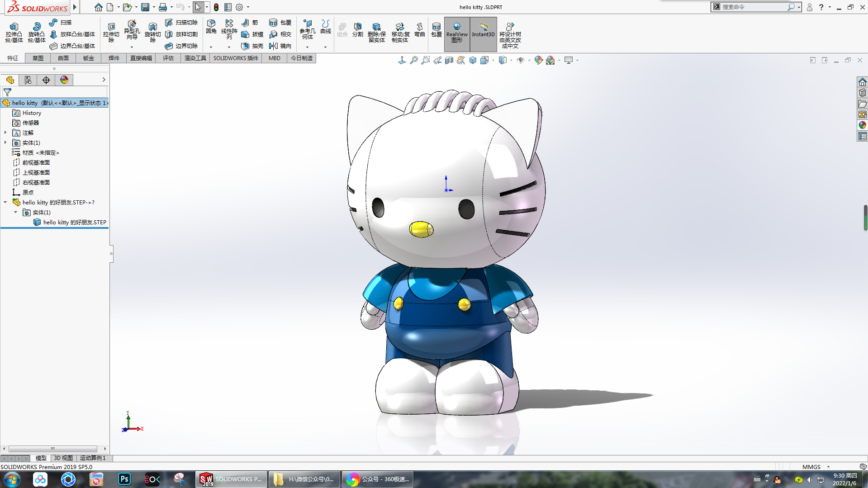The width and height of the screenshot is (868, 488).
Task: Switch to DisplayManager appearance tab
Action: click(64, 80)
